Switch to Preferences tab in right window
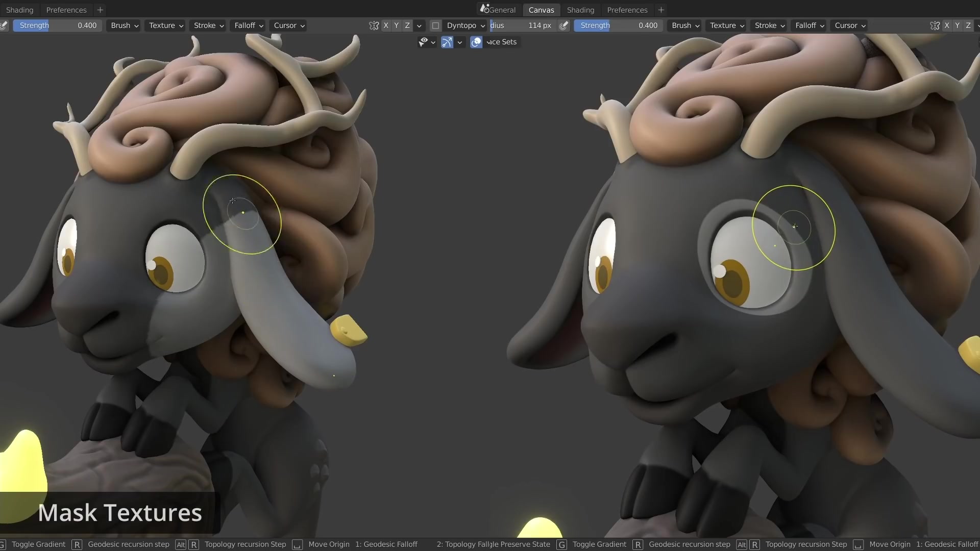Viewport: 980px width, 551px height. pos(627,10)
